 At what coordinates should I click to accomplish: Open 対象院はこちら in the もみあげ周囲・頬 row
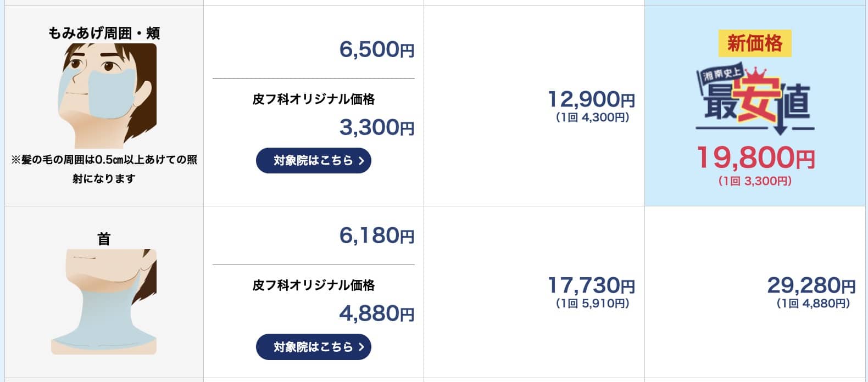313,161
